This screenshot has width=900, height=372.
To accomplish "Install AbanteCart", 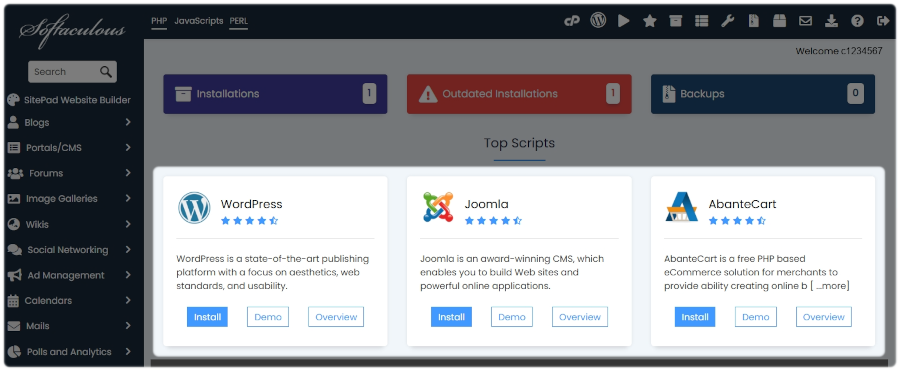I will click(695, 317).
